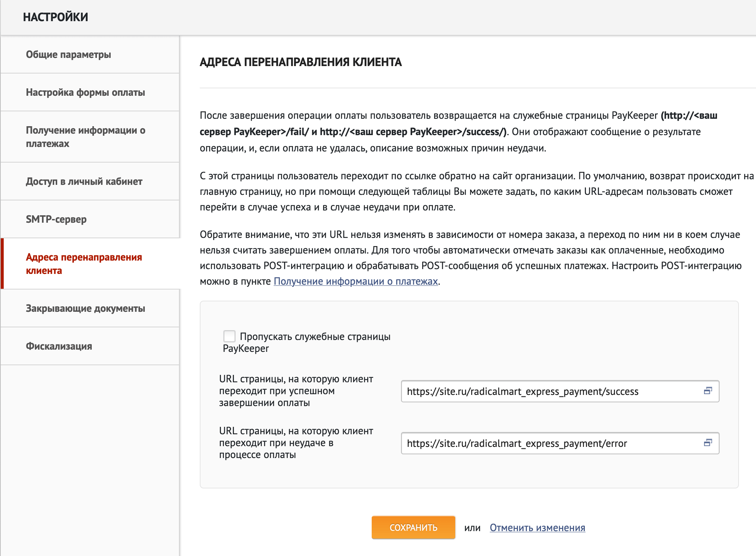Click the expand icon in error URL field

[708, 443]
